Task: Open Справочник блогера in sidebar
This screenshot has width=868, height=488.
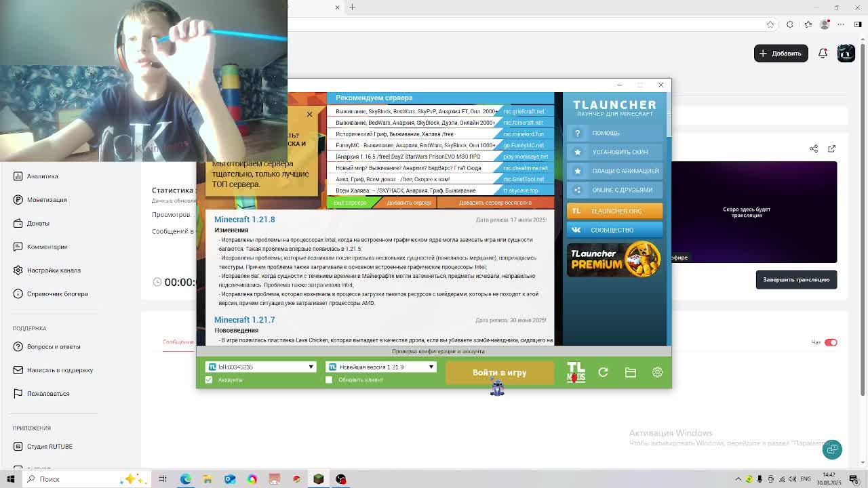Action: click(57, 293)
